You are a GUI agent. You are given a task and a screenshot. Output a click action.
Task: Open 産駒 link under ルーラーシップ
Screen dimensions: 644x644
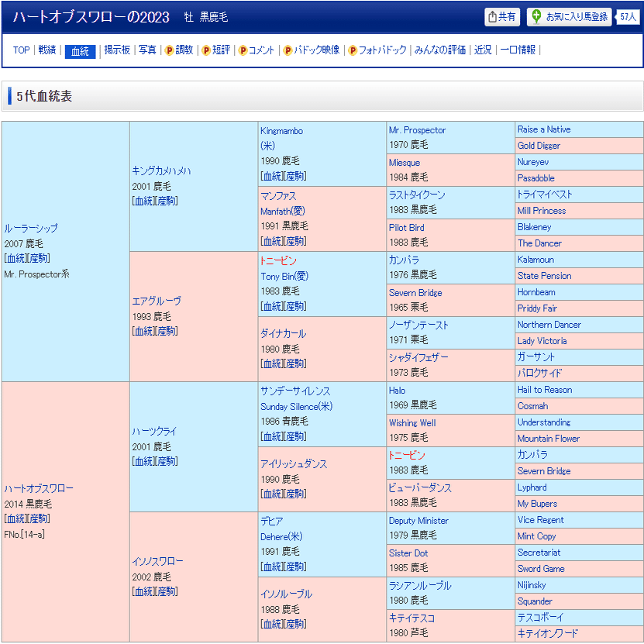coord(38,258)
